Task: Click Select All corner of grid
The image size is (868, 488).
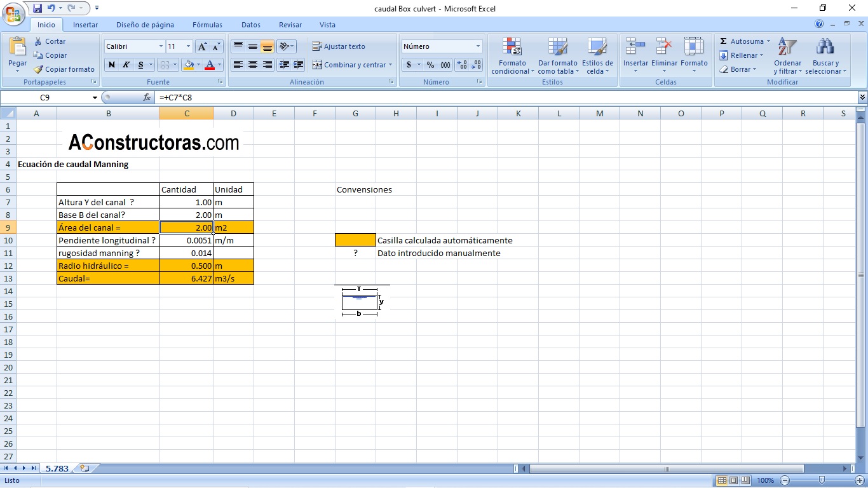Action: pos(8,114)
